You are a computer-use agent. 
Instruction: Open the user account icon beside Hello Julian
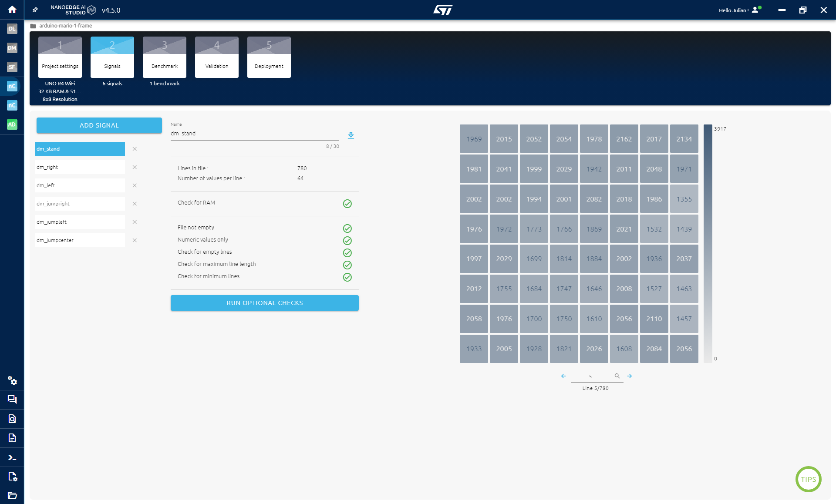(755, 10)
